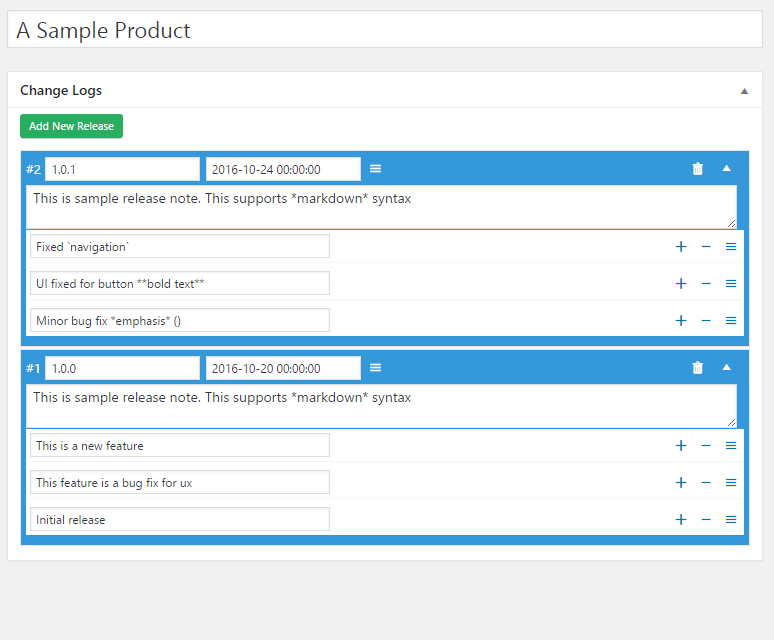The height and width of the screenshot is (640, 774).
Task: Click drag handle next to 2016-10-20 date
Action: (376, 368)
